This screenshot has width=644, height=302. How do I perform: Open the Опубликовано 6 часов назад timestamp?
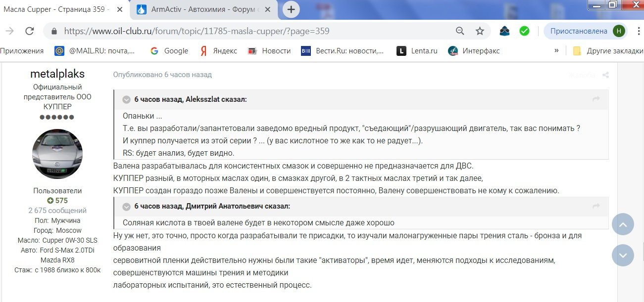point(162,75)
